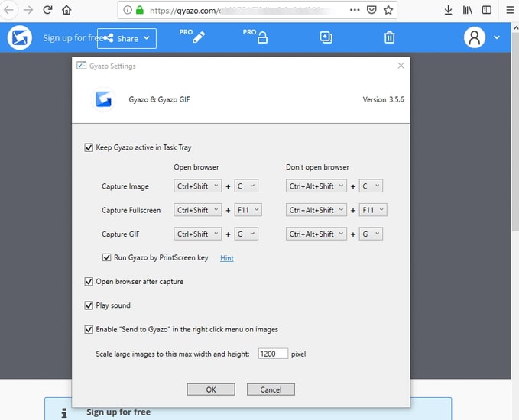Cancel the settings dialog
The image size is (519, 420).
271,389
